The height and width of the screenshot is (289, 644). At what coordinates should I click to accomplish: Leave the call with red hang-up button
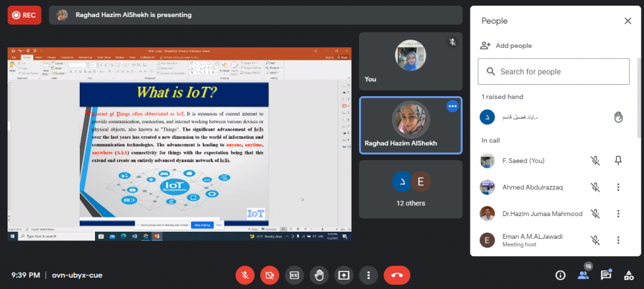pos(397,275)
